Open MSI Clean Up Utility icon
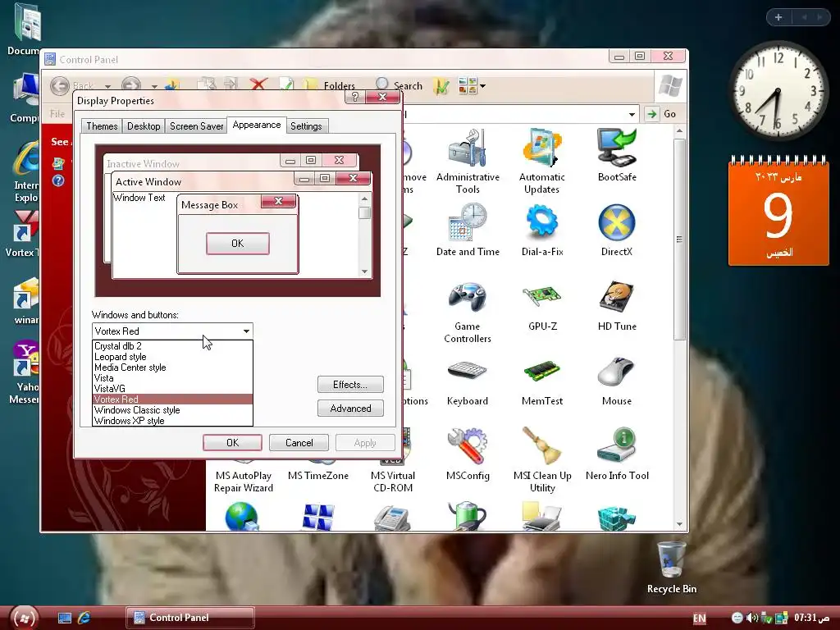This screenshot has height=630, width=840. pos(542,461)
